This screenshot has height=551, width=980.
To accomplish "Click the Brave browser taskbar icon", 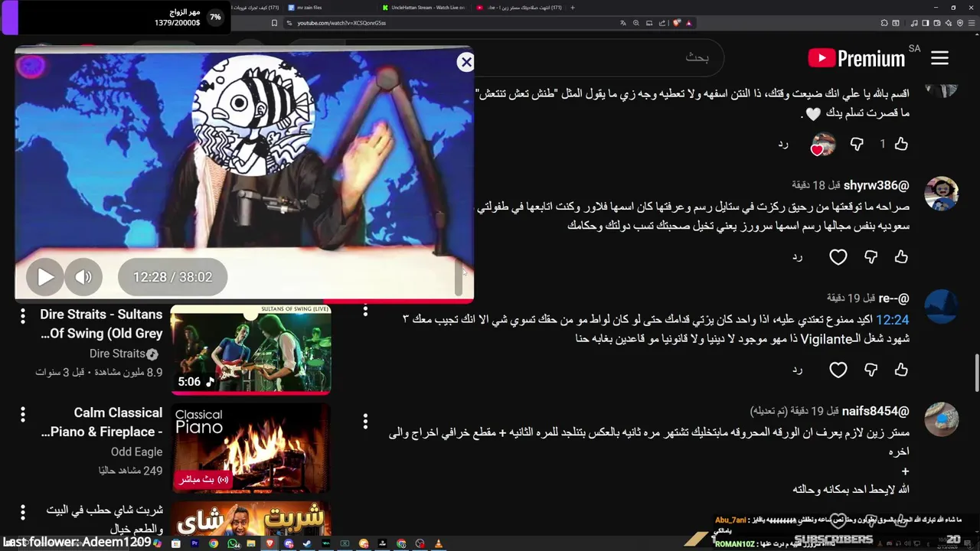I will tap(269, 543).
